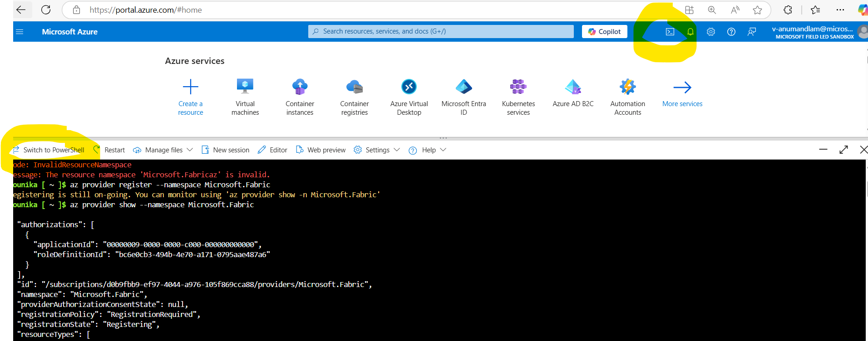Focus the search resources input field
The height and width of the screenshot is (341, 868).
click(441, 31)
